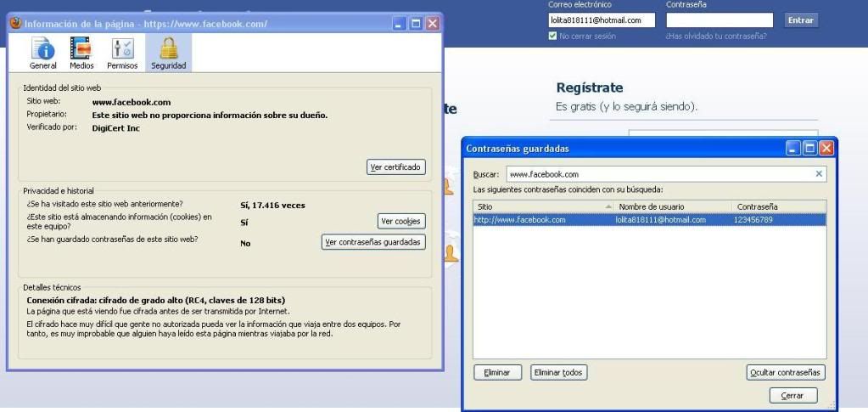
Task: Open ¿Has olvidado tu contraseña? link
Action: [x=716, y=36]
